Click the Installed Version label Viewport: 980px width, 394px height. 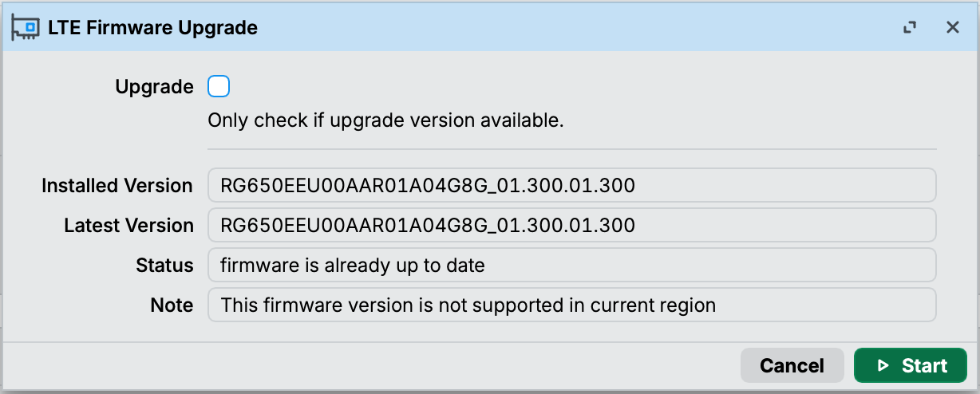coord(117,186)
